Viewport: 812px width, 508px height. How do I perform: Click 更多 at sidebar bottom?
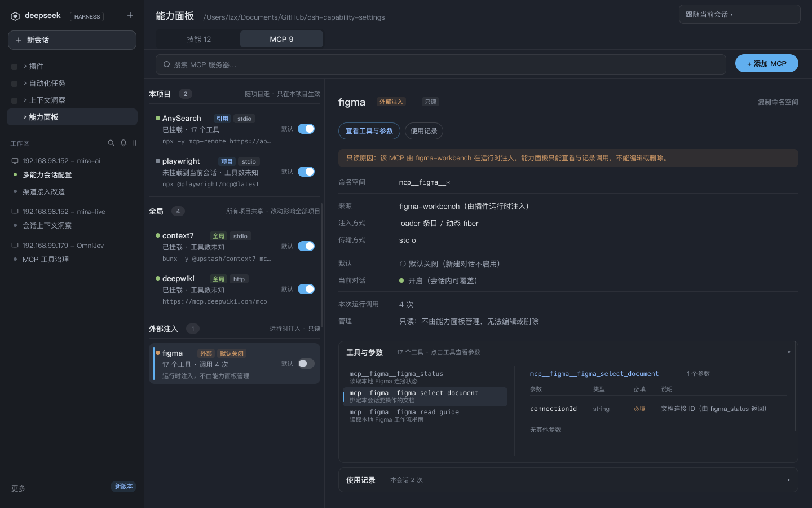(x=18, y=488)
